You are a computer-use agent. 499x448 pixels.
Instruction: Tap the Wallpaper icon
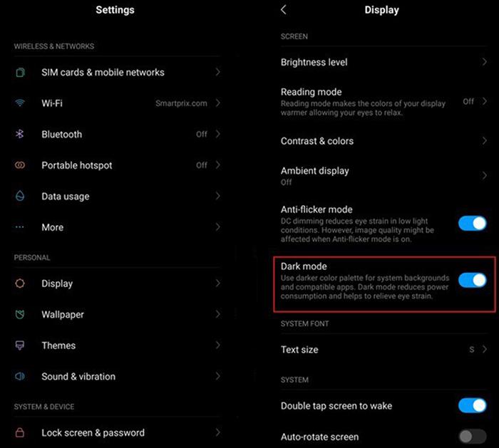[x=20, y=314]
